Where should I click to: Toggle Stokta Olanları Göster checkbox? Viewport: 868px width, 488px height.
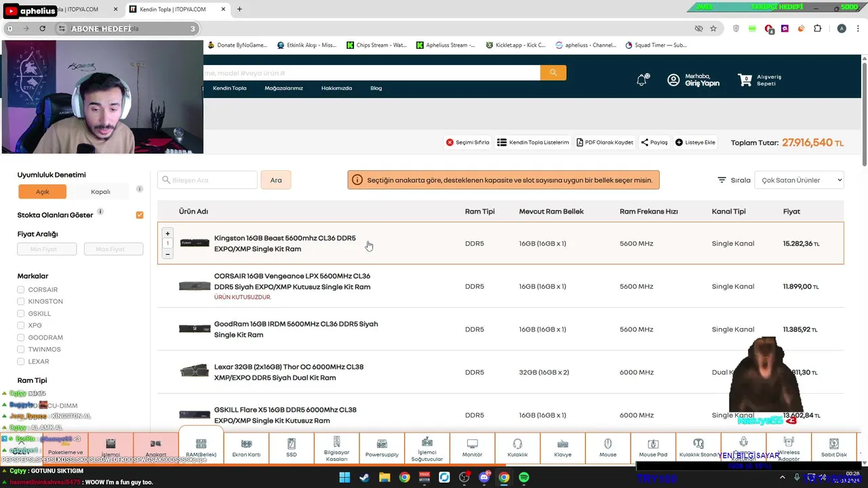(x=140, y=215)
